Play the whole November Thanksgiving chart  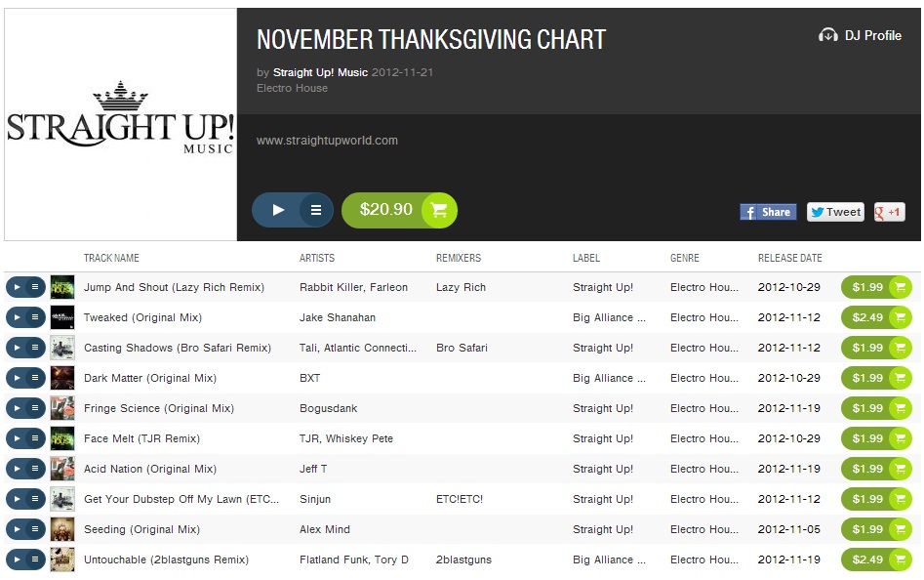coord(278,210)
